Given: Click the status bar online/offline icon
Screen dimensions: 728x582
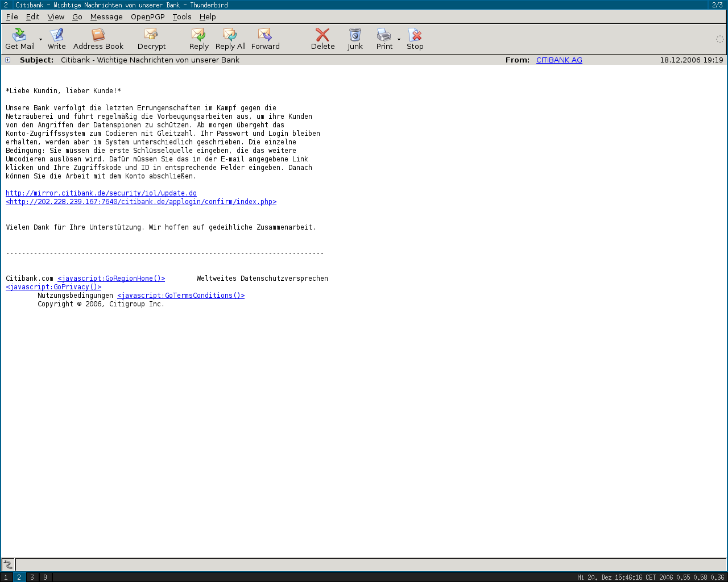Looking at the screenshot, I should tap(9, 564).
